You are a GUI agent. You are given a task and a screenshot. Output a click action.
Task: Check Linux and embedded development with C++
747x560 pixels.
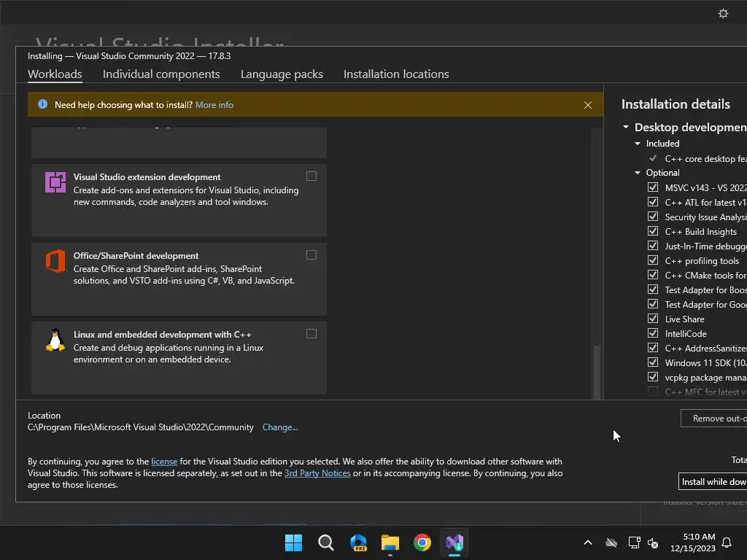[x=311, y=334]
